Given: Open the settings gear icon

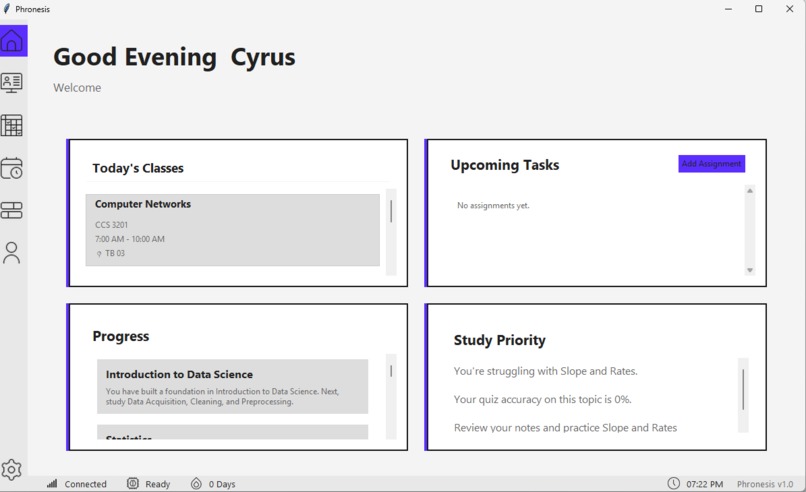Looking at the screenshot, I should [x=11, y=469].
